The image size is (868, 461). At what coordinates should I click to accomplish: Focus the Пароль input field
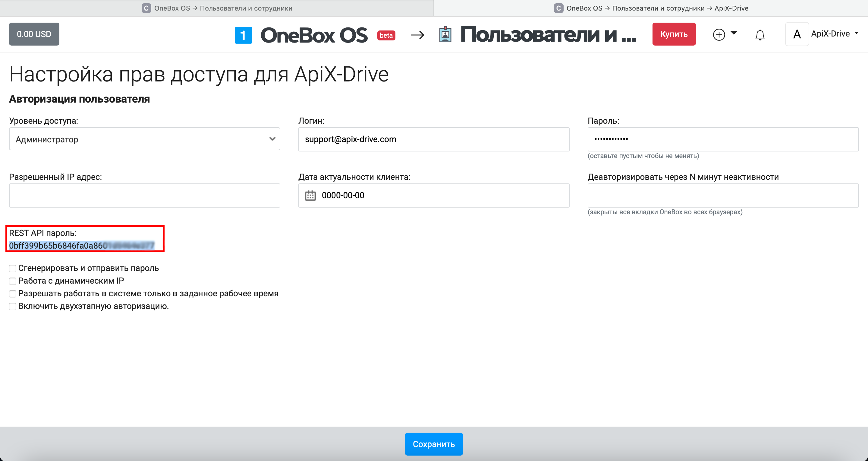pyautogui.click(x=723, y=139)
